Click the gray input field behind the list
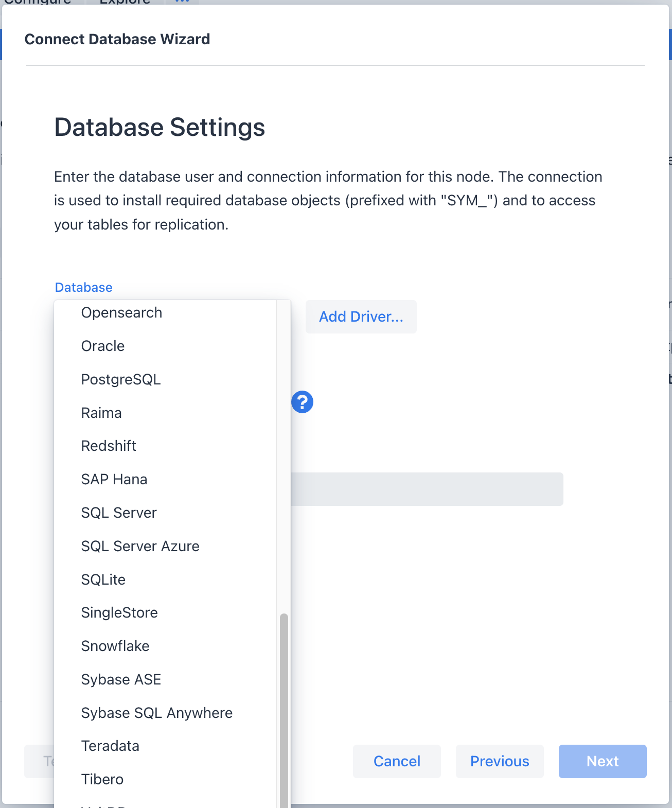 tap(427, 489)
